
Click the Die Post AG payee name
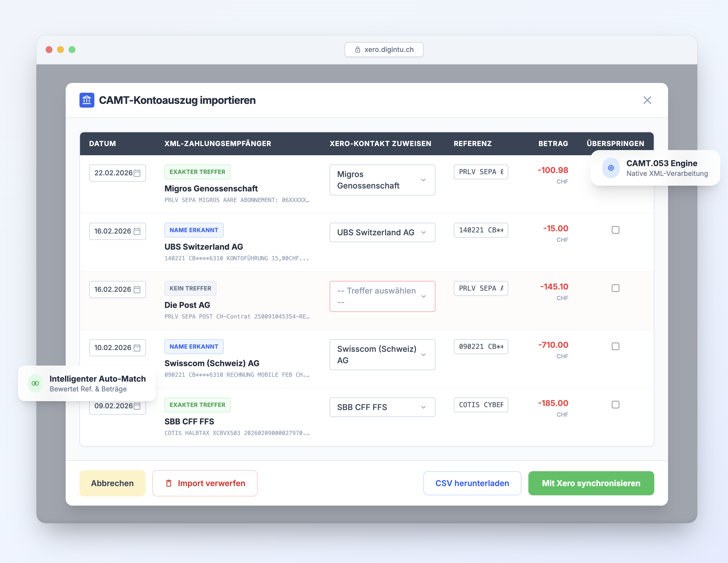click(x=187, y=305)
